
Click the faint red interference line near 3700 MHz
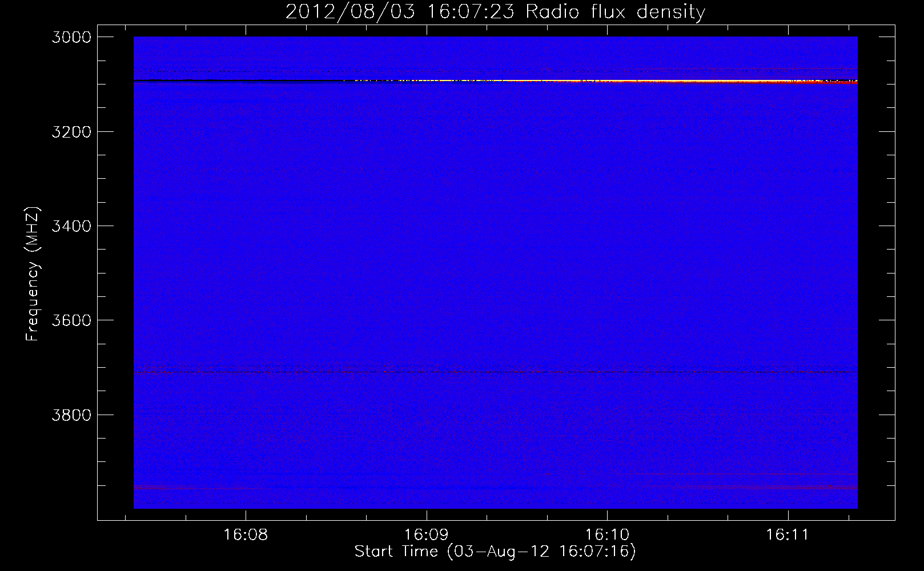tap(495, 372)
